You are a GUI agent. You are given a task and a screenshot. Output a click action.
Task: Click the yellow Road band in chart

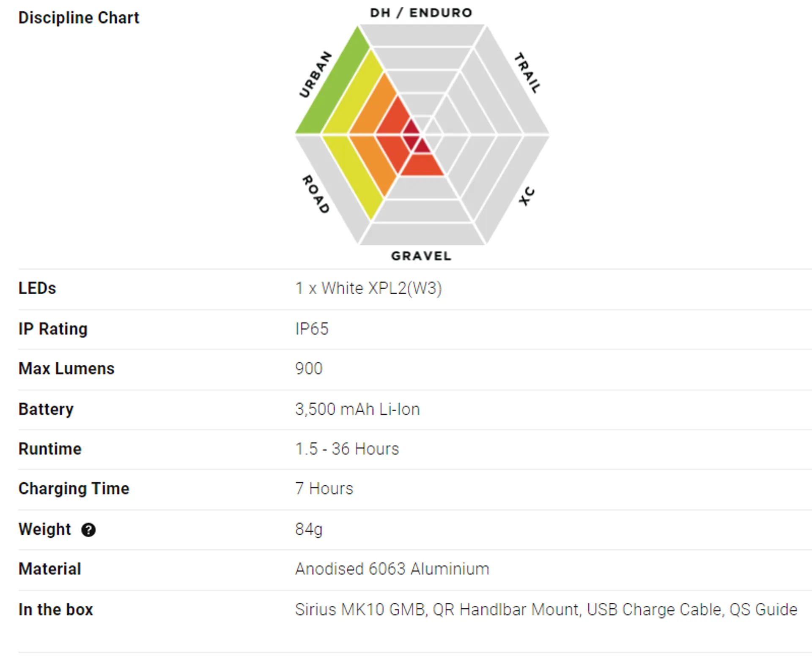pos(352,178)
